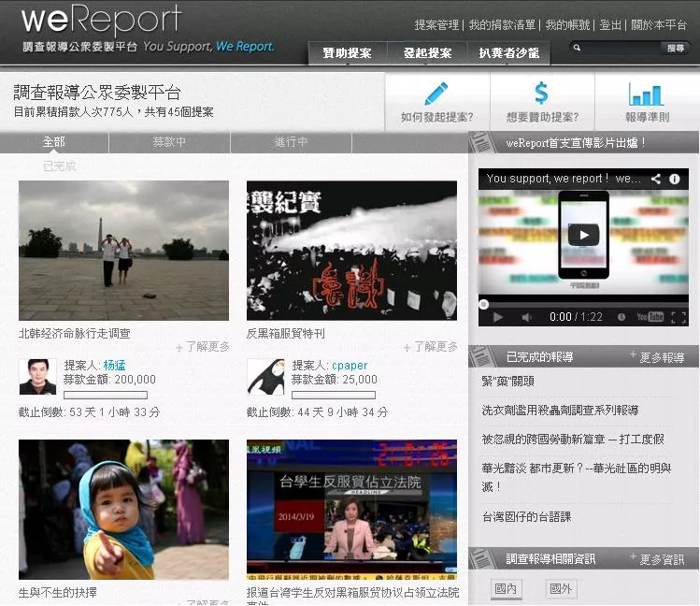Click the video title text at top of player
This screenshot has height=606, width=700.
click(564, 179)
